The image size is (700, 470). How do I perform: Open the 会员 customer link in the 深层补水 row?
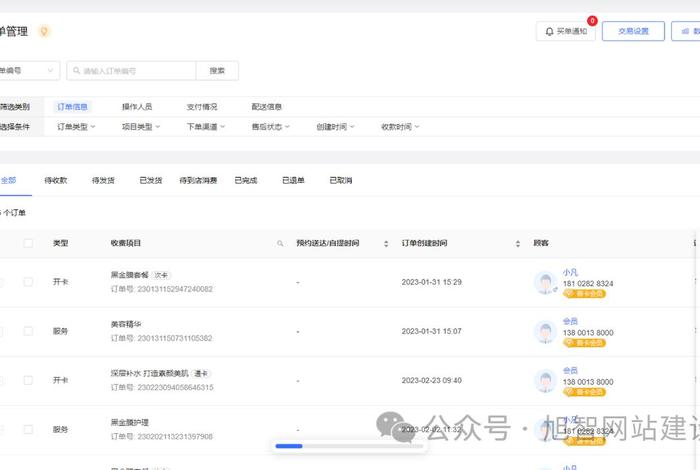tap(570, 370)
